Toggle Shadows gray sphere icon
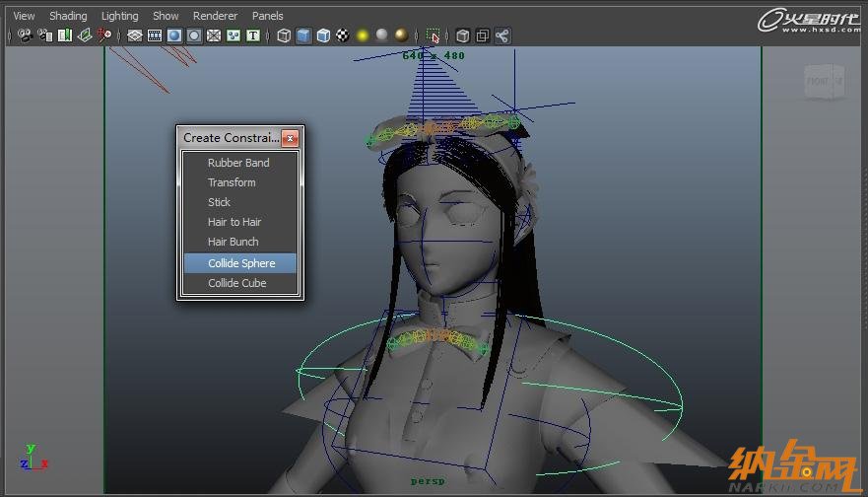 (x=382, y=35)
